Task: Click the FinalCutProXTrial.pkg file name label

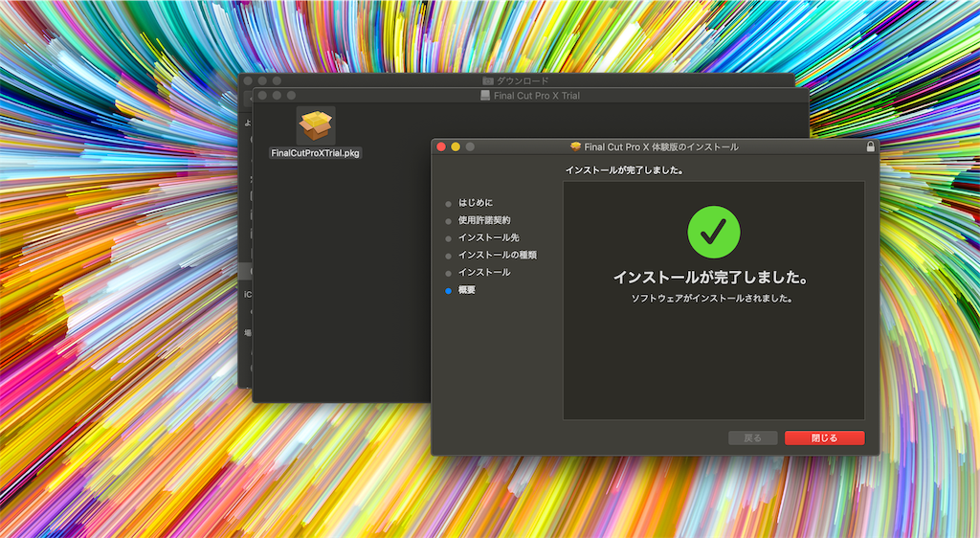Action: (316, 153)
